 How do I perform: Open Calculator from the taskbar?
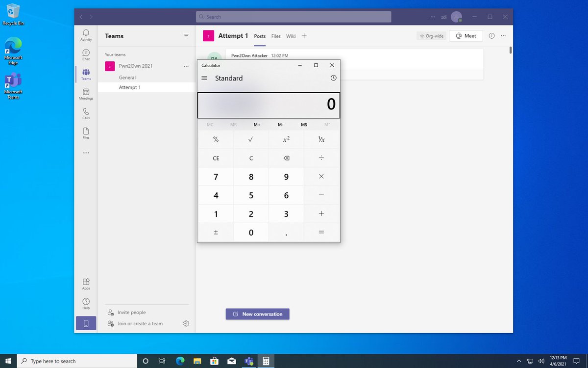coord(266,361)
